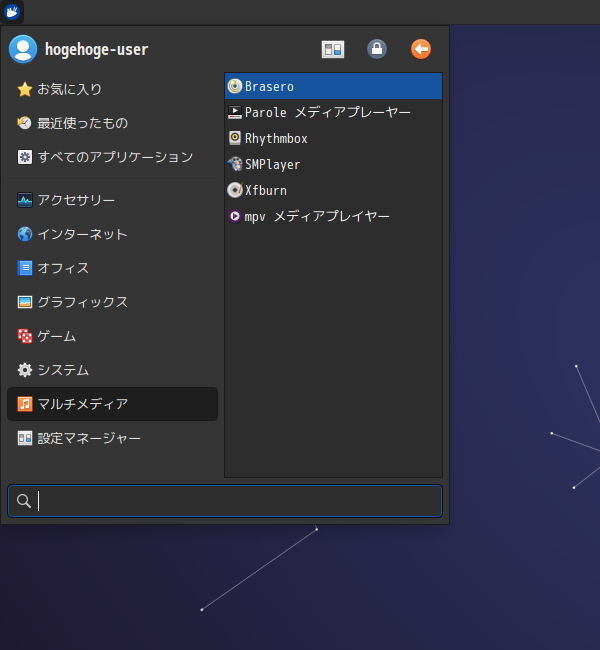Click the orange log out arrow icon

point(421,49)
